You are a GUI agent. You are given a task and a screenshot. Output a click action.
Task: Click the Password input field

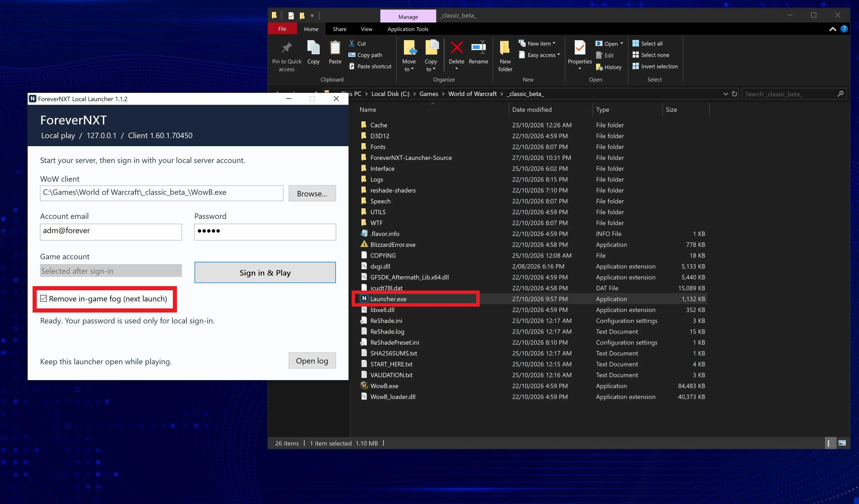(x=265, y=232)
